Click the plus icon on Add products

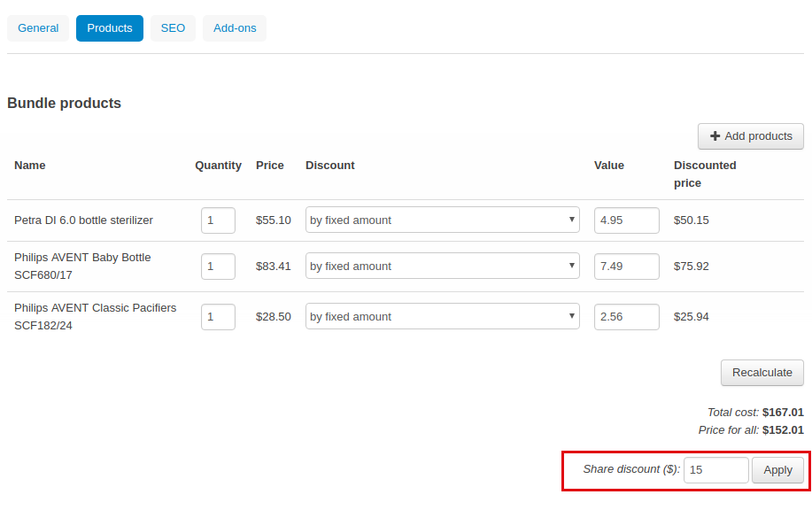pos(715,136)
